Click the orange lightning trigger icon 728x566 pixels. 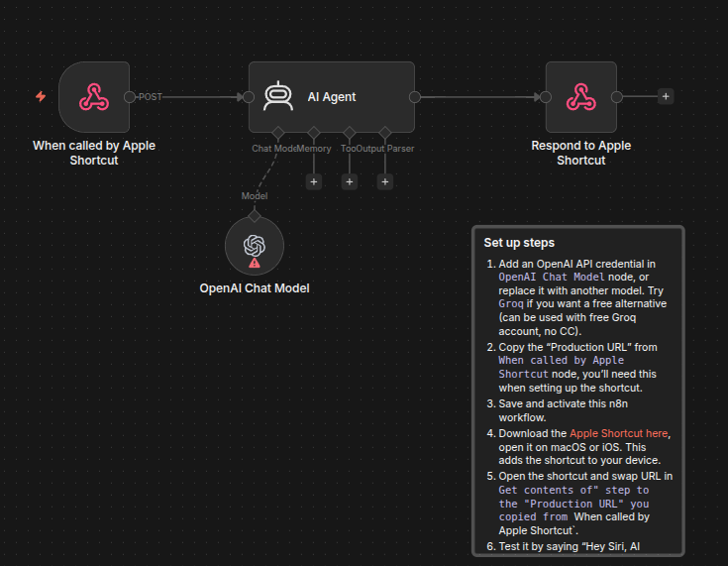(x=41, y=97)
